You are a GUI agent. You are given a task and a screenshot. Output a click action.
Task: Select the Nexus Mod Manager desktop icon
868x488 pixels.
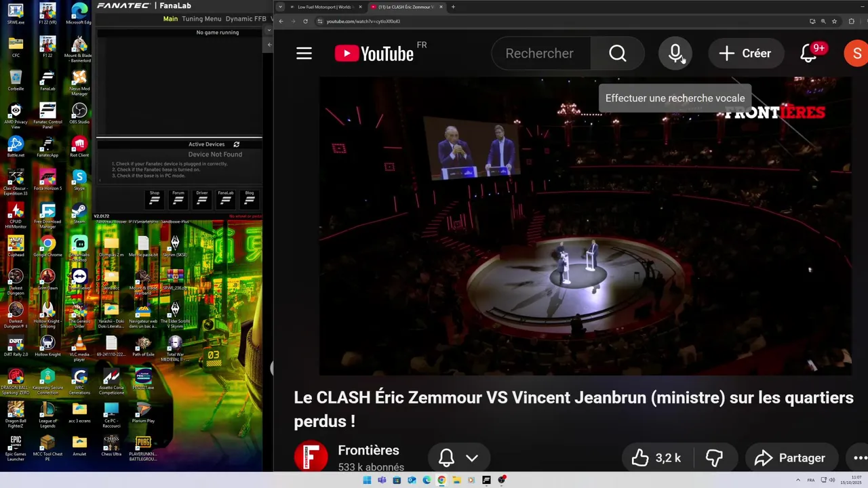pyautogui.click(x=79, y=83)
